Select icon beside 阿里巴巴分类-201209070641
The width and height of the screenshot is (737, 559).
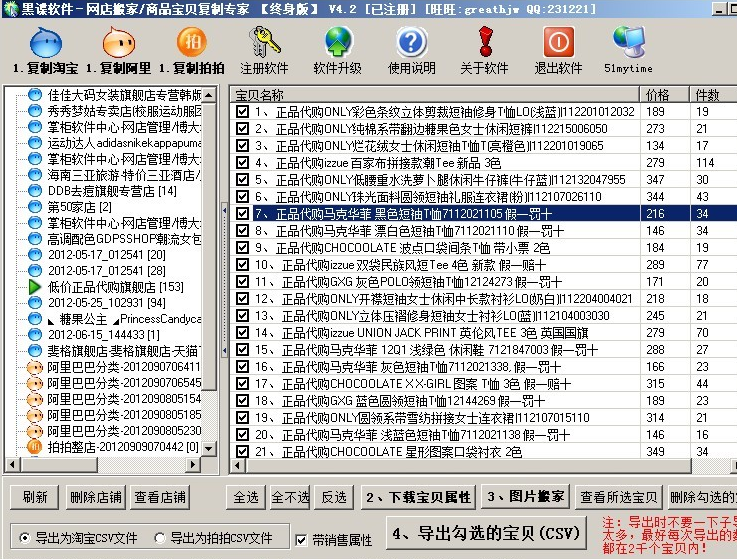[35, 367]
